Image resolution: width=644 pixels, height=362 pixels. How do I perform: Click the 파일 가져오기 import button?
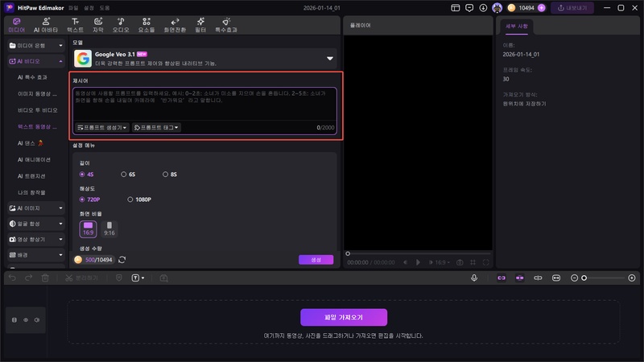344,317
